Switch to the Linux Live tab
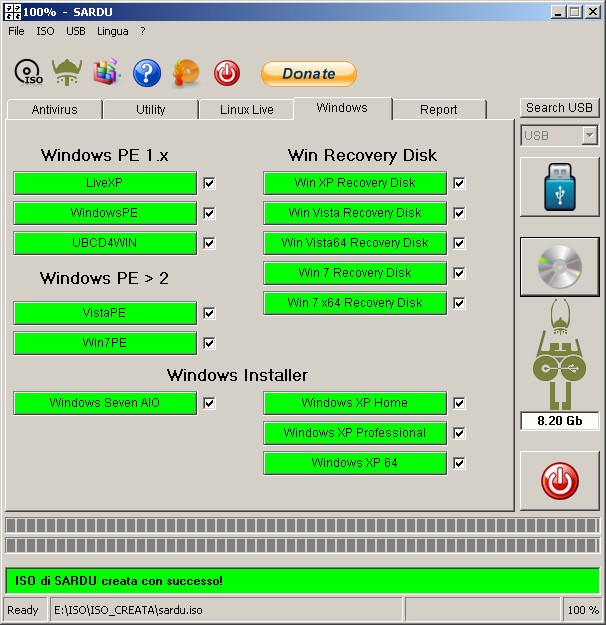The height and width of the screenshot is (625, 606). 247,110
